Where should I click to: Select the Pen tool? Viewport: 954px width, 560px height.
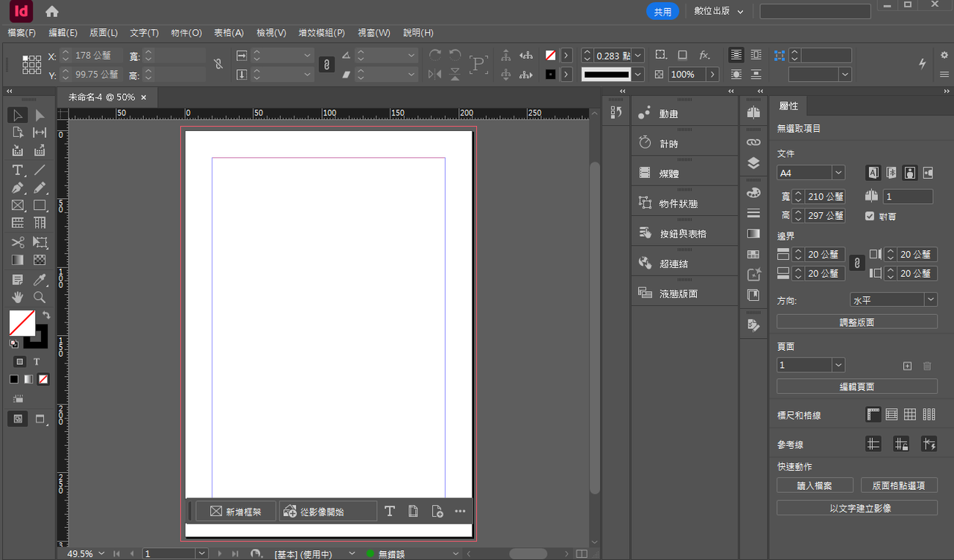18,188
